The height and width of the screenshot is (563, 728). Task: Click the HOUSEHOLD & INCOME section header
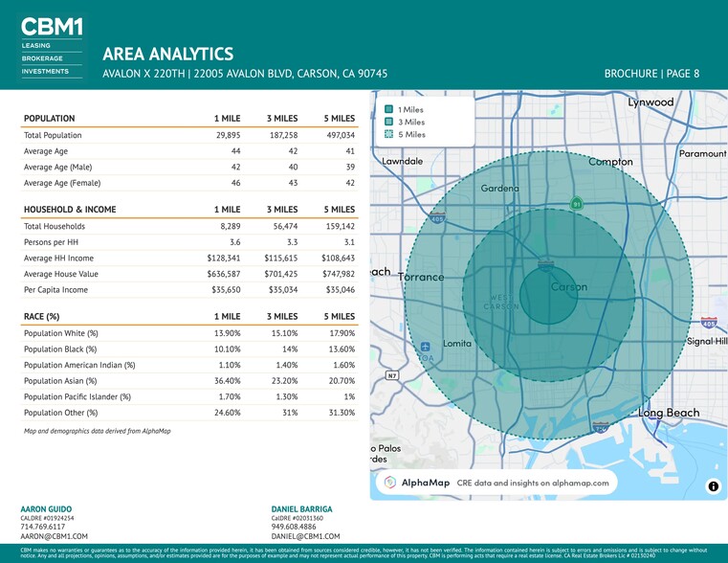click(70, 210)
